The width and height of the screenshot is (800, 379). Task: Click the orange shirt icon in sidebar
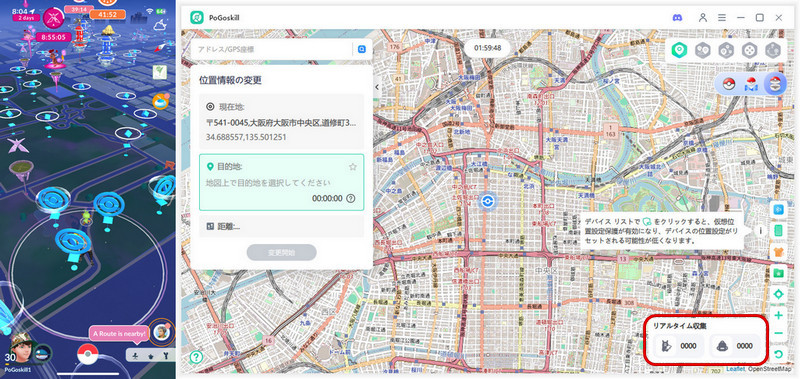click(x=779, y=252)
